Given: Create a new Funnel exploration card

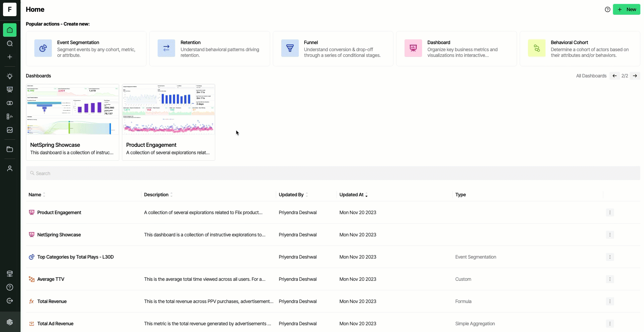Looking at the screenshot, I should (x=333, y=48).
